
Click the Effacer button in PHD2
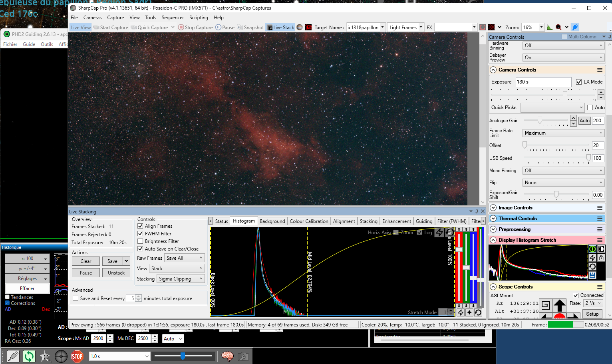coord(27,288)
